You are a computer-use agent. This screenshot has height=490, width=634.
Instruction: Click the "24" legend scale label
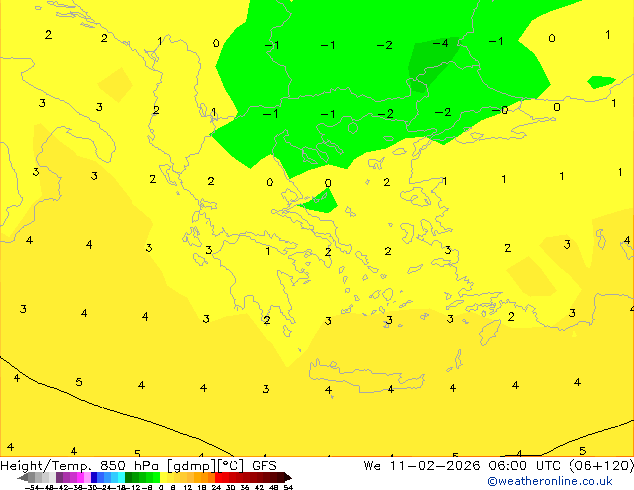point(216,488)
